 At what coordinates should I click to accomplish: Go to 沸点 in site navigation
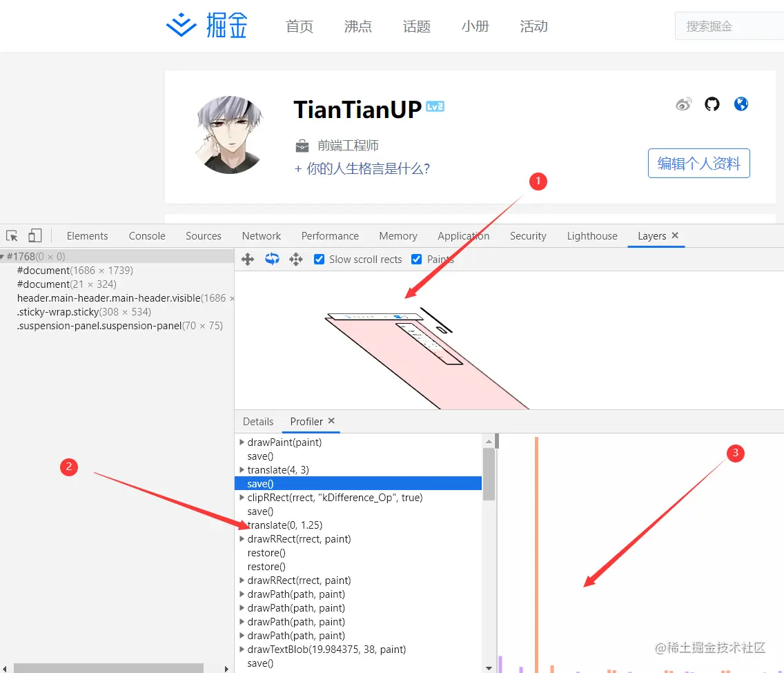pyautogui.click(x=358, y=26)
